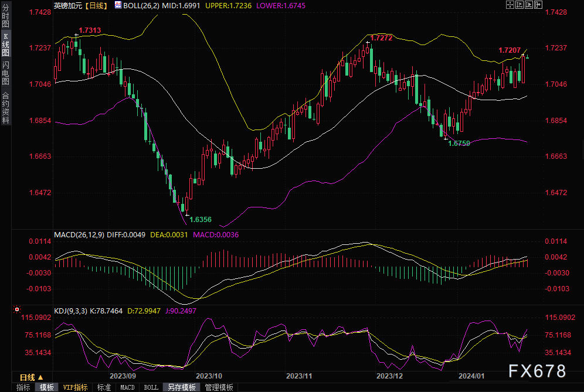Apply the BOLL template button
Viewport: 584px width, 392px height.
click(x=151, y=387)
